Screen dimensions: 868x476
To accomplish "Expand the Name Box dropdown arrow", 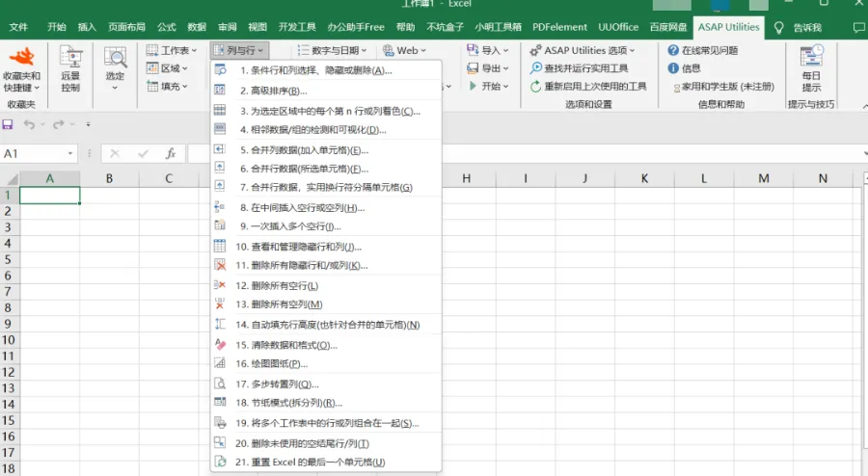I will coord(70,153).
